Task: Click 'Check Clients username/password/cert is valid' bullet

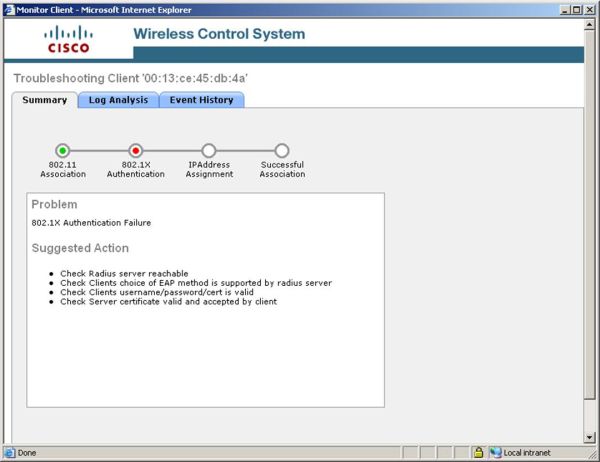Action: click(x=157, y=292)
